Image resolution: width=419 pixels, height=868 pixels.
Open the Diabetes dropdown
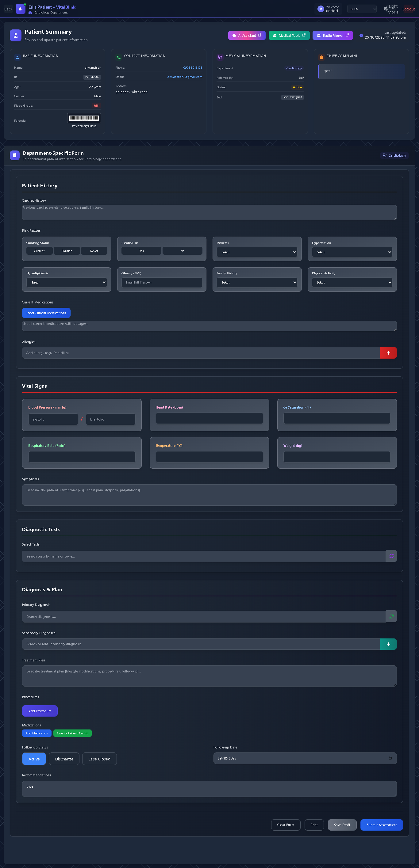coord(257,252)
